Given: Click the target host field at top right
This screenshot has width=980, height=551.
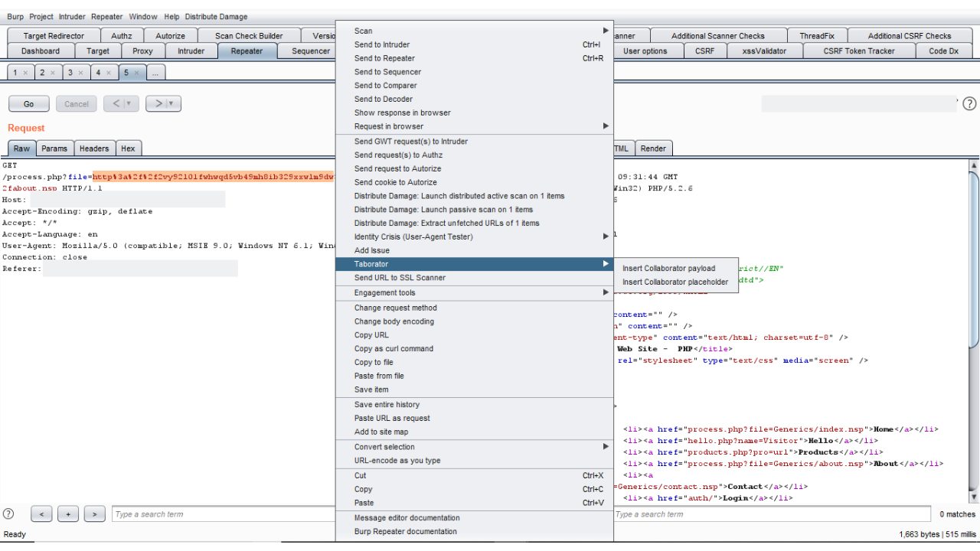Looking at the screenshot, I should [859, 103].
